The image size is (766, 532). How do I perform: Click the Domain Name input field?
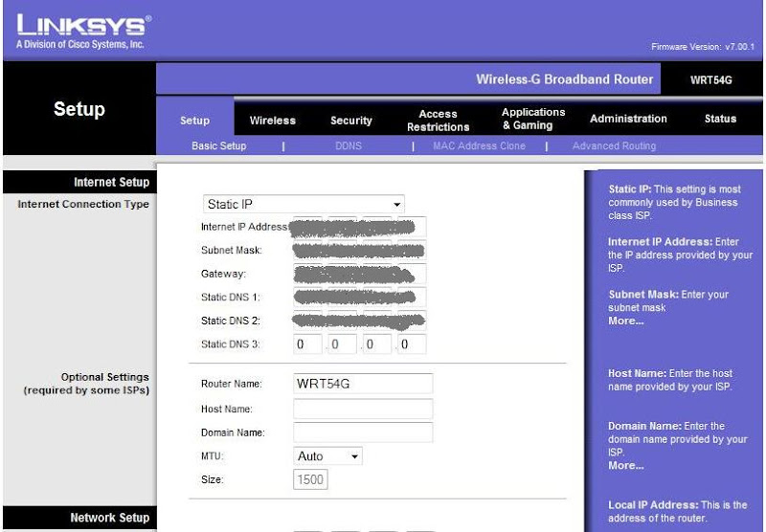click(x=363, y=432)
